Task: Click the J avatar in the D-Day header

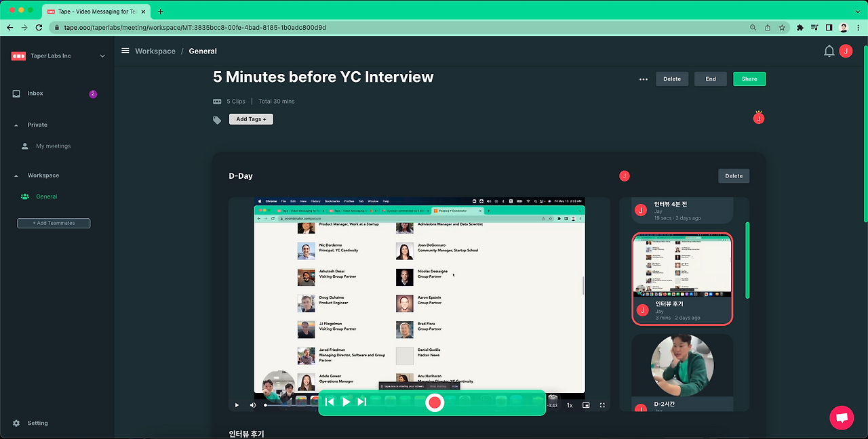Action: point(625,176)
